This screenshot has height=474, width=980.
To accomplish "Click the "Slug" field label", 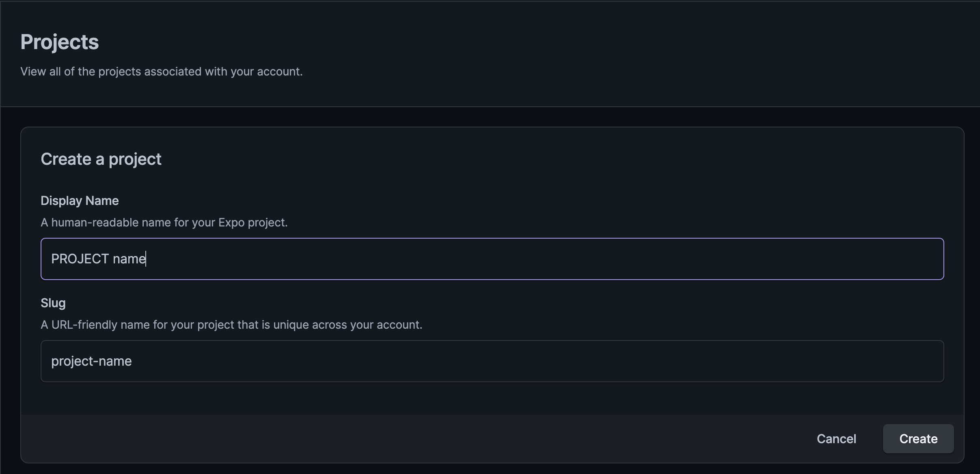I will [x=53, y=303].
